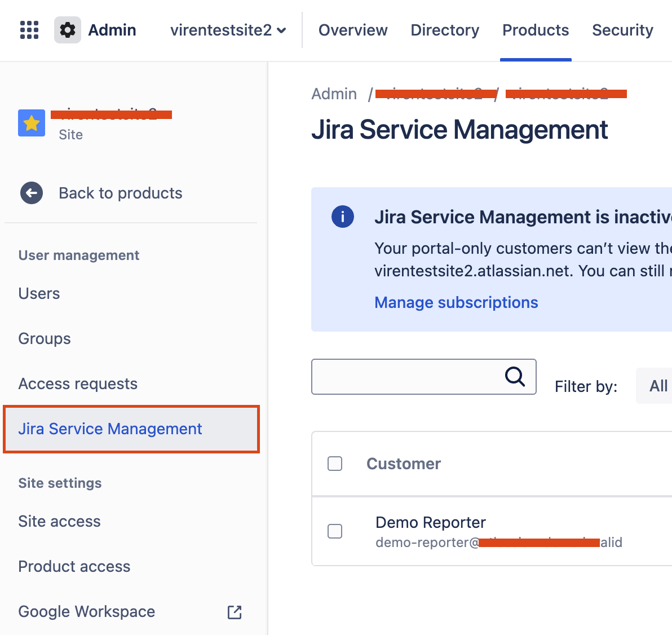This screenshot has width=672, height=635.
Task: Click Back to products
Action: [x=121, y=193]
